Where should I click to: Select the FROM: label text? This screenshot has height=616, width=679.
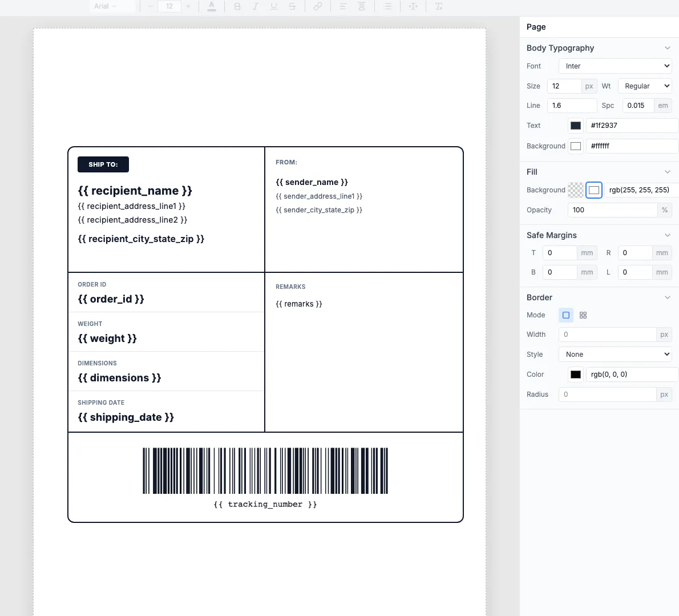[286, 162]
